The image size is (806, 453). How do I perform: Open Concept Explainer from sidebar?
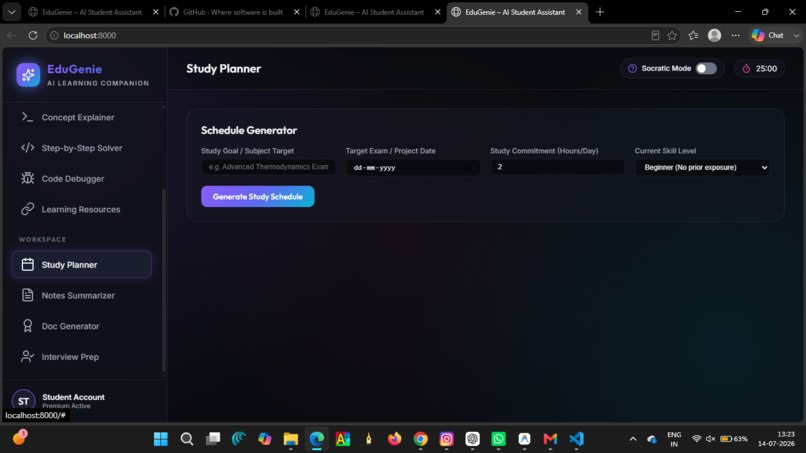coord(81,117)
